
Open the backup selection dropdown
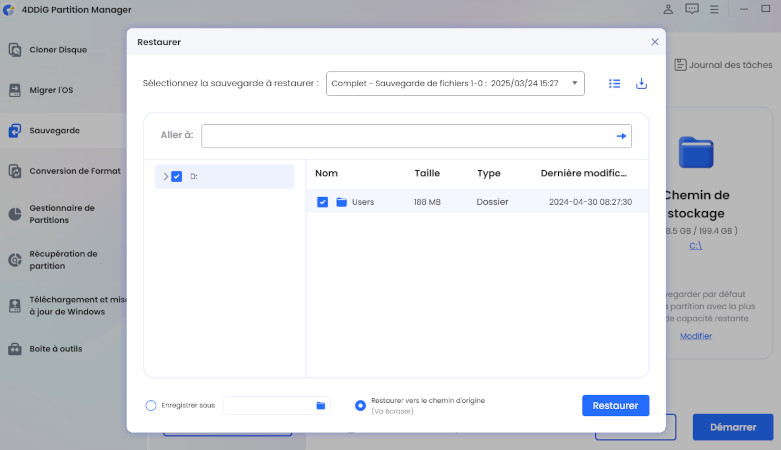(x=455, y=84)
